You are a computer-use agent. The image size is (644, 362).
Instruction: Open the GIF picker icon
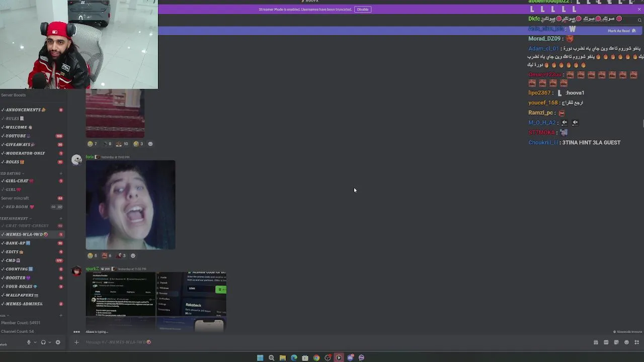(606, 342)
